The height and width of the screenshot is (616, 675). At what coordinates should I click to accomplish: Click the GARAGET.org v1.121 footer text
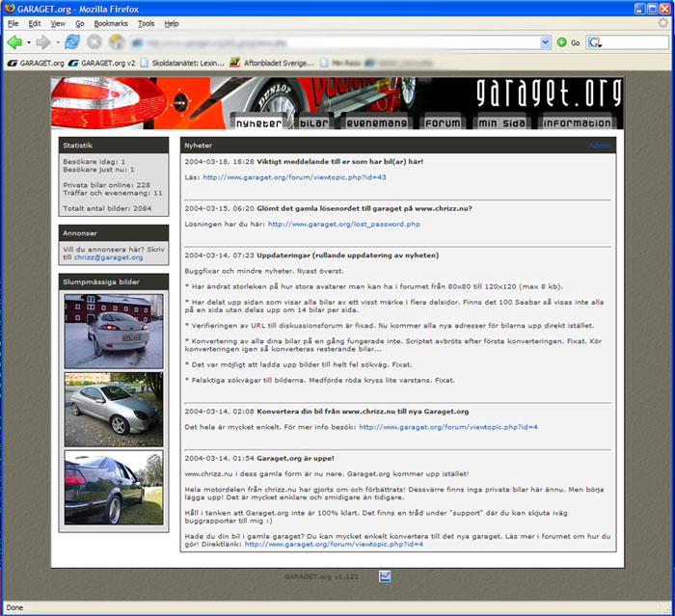tap(321, 576)
